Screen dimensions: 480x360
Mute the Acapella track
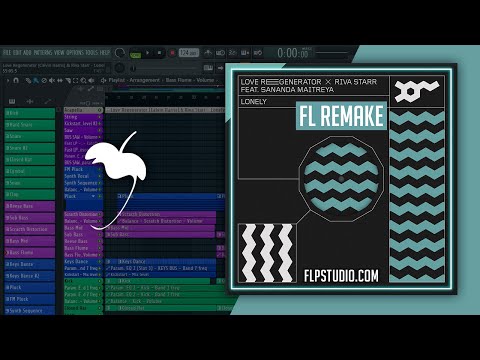(x=100, y=110)
